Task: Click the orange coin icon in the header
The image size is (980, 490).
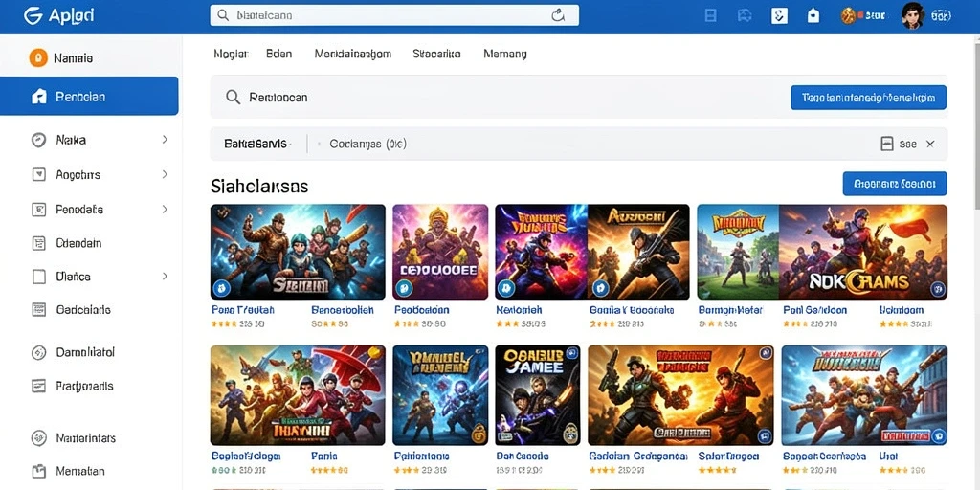Action: pyautogui.click(x=848, y=15)
